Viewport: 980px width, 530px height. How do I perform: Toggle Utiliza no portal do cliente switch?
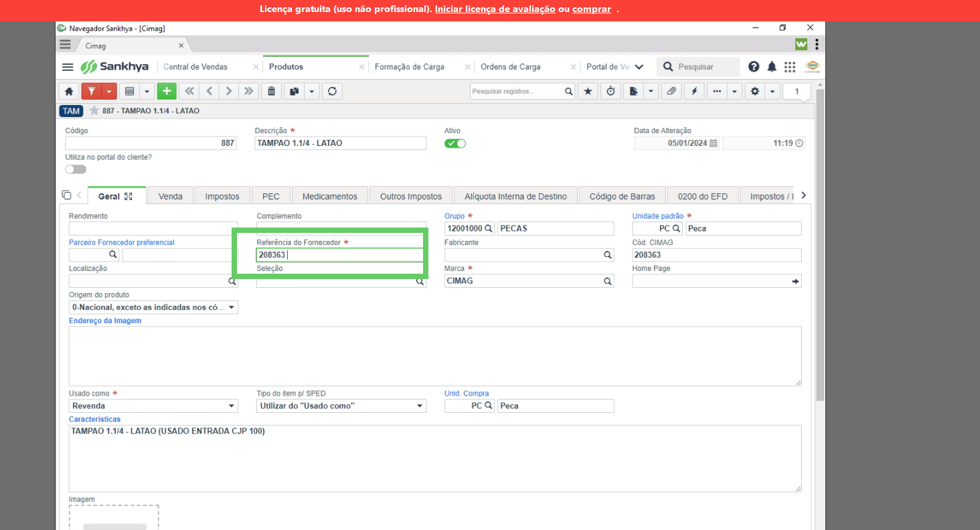coord(76,169)
